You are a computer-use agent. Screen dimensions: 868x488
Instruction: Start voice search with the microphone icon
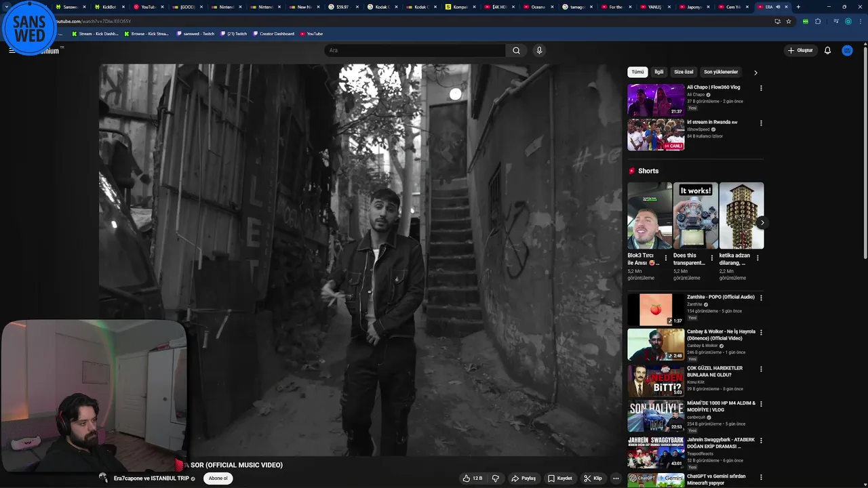pos(539,50)
